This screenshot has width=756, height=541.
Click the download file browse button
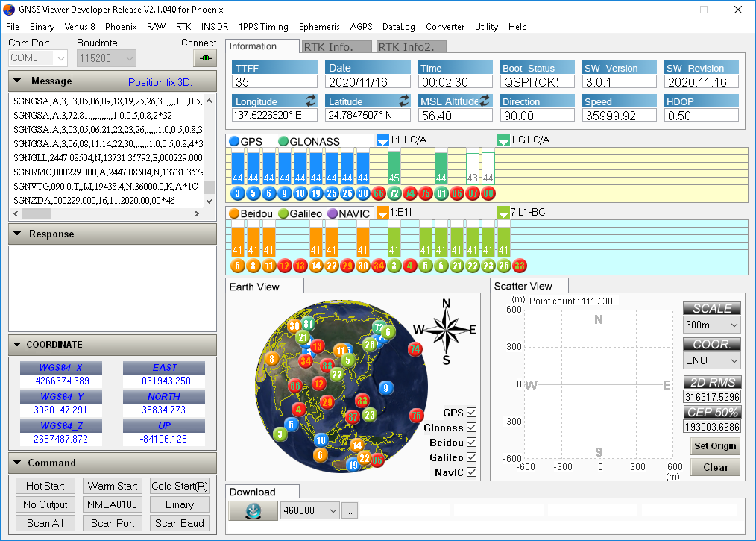click(349, 510)
